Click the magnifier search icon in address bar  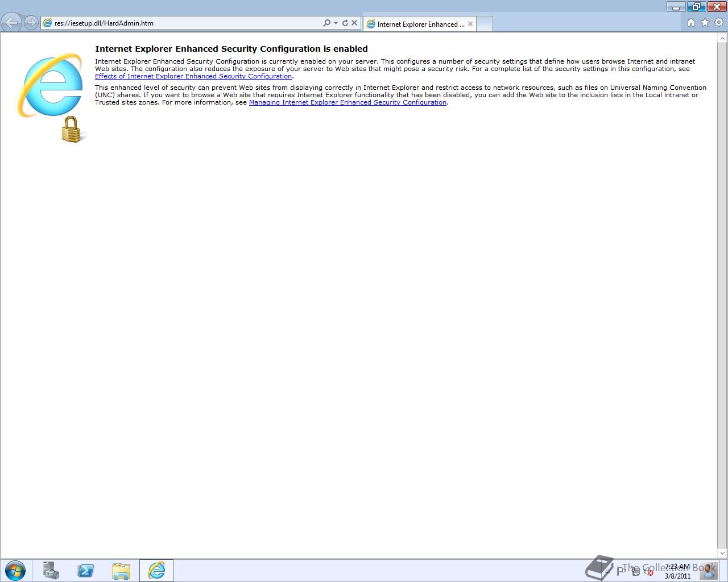click(326, 23)
